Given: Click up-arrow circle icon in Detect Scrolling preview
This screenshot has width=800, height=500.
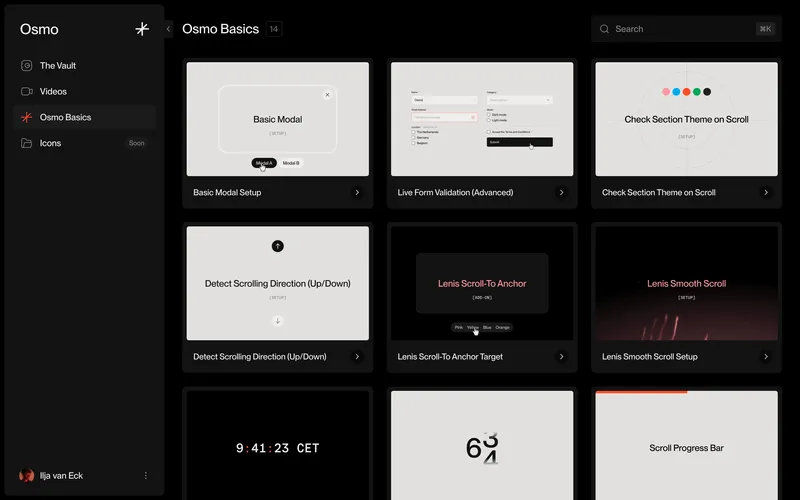Looking at the screenshot, I should pos(278,246).
